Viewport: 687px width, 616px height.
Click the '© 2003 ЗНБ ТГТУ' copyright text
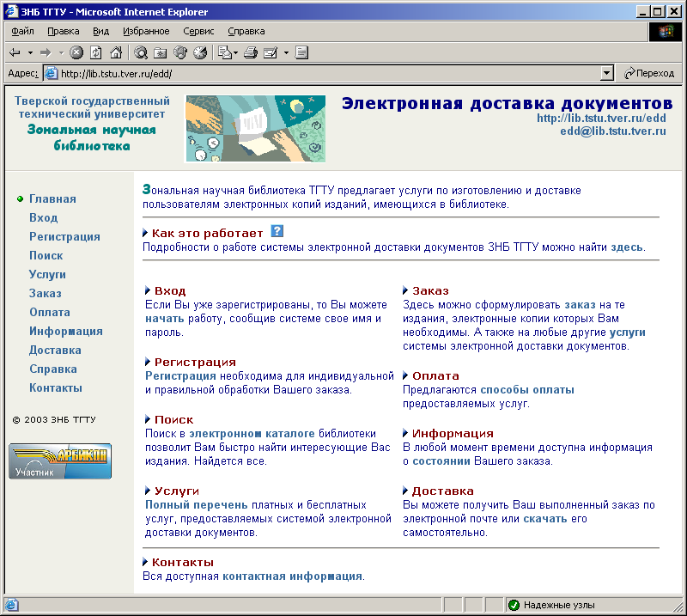pos(54,419)
